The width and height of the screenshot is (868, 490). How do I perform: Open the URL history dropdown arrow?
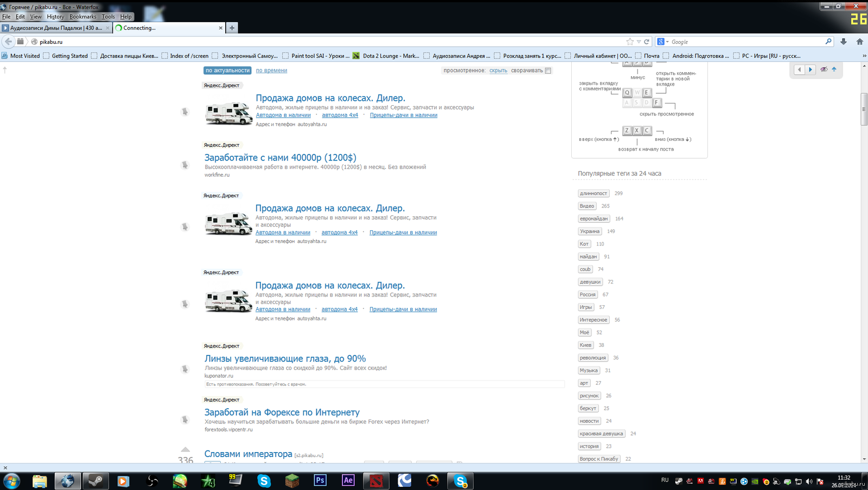coord(639,42)
